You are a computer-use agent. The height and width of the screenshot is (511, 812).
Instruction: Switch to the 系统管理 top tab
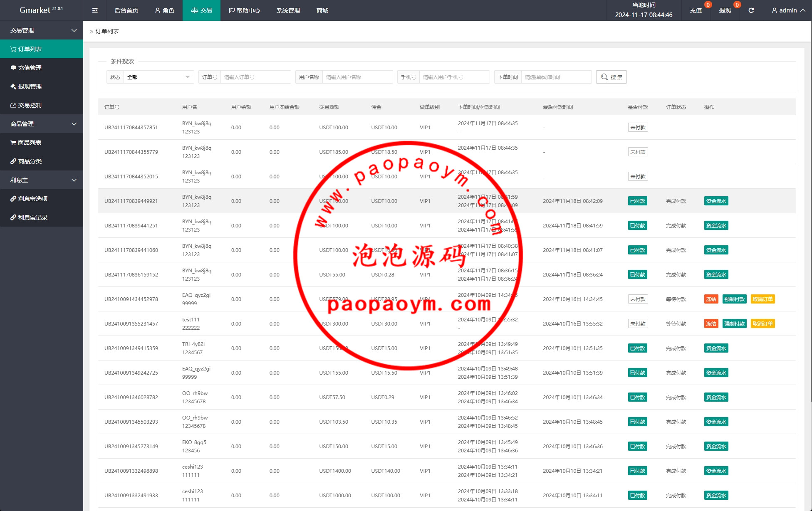click(288, 10)
